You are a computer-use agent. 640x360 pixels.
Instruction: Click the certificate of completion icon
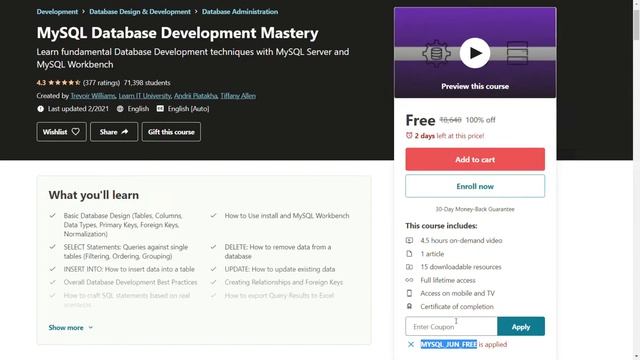[x=409, y=306]
